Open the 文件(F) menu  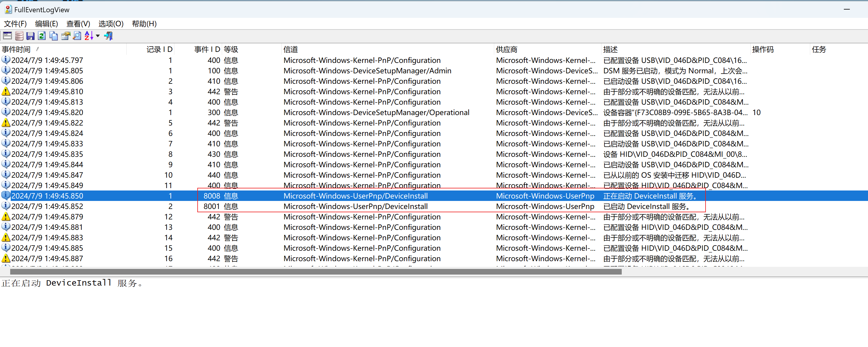(15, 24)
